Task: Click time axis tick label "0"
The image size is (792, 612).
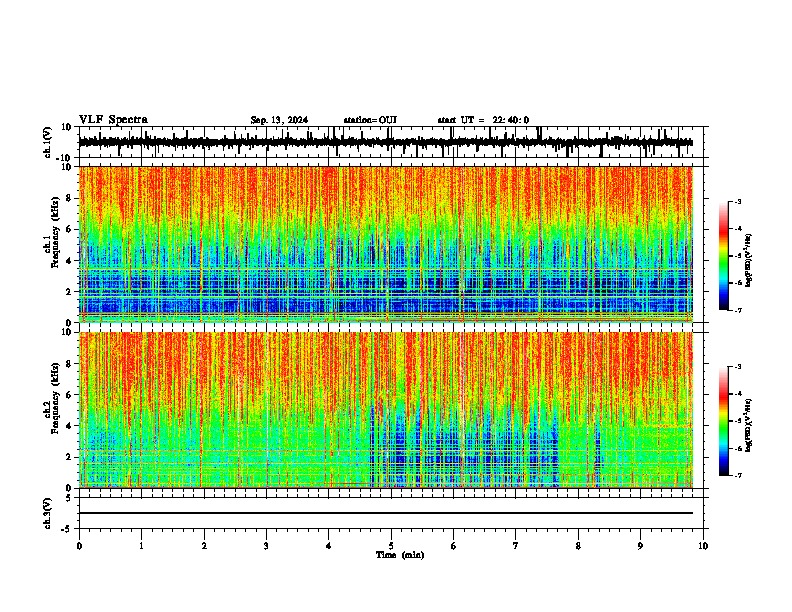Action: 79,546
